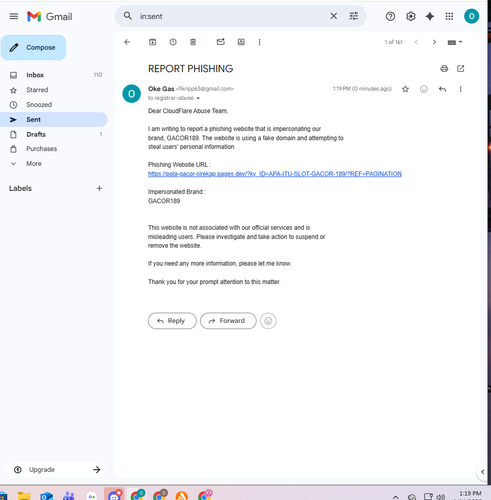
Task: Go back to Sent list arrow
Action: [127, 42]
